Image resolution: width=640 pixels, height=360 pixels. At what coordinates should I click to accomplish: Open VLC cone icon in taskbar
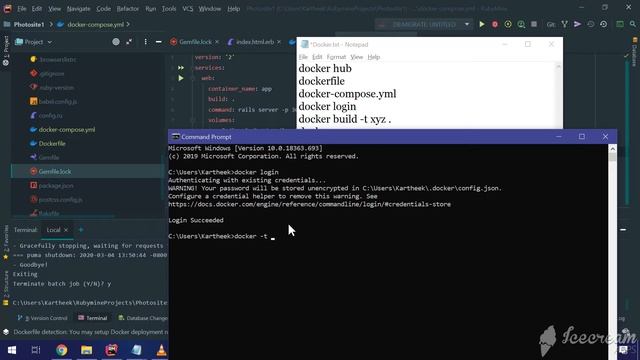click(x=161, y=350)
